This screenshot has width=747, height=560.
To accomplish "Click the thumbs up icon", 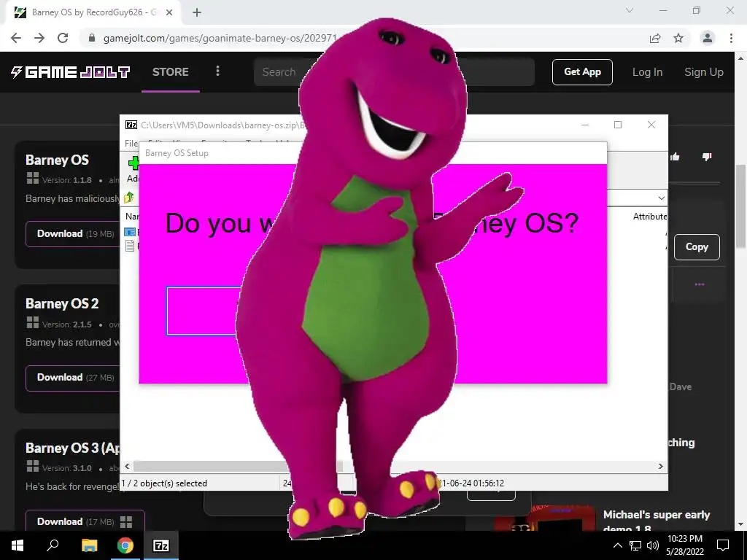I will [x=675, y=157].
